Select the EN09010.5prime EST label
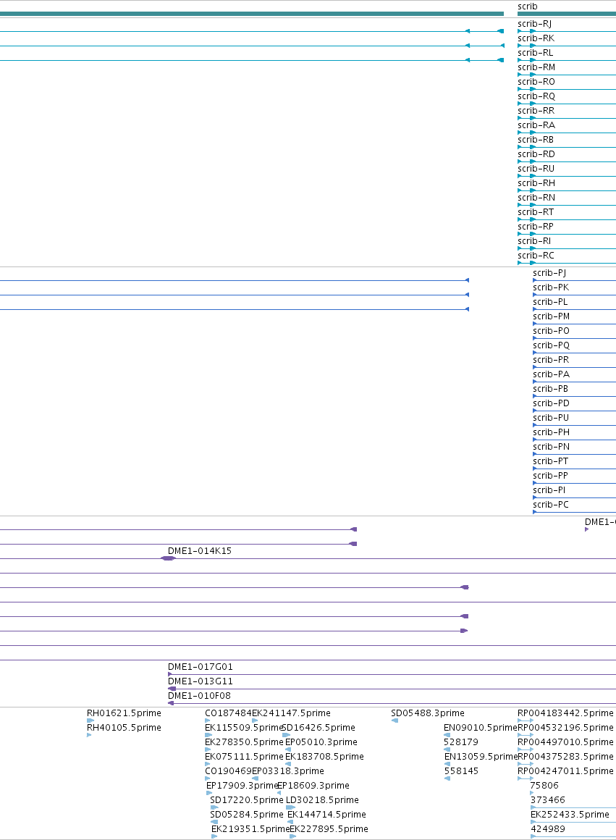This screenshot has height=840, width=616. pyautogui.click(x=481, y=728)
